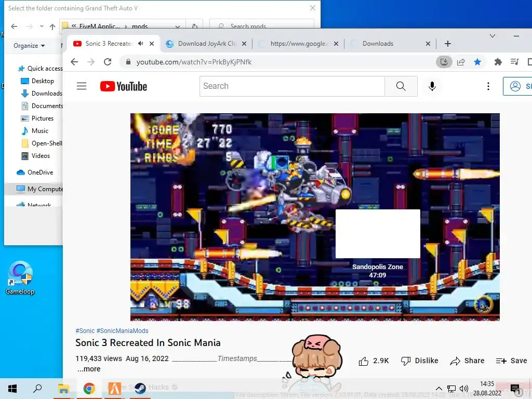Reload the YouTube page
532x399 pixels.
tap(108, 62)
